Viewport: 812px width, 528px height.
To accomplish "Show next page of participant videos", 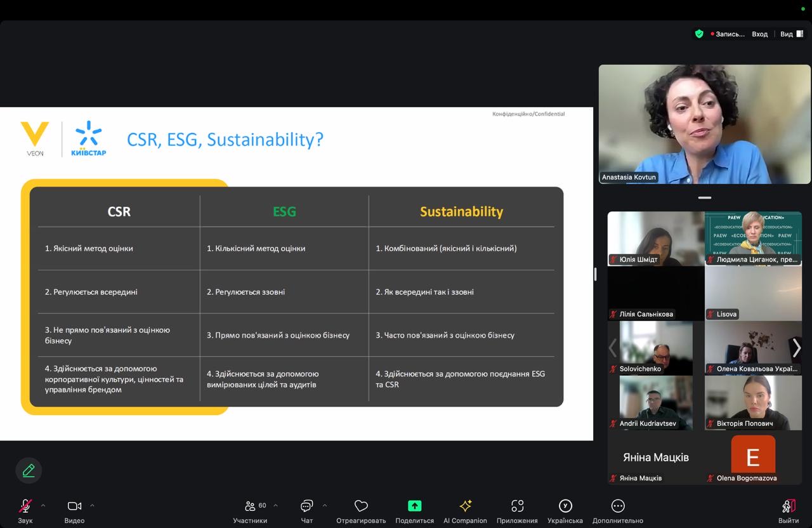I will (x=796, y=348).
